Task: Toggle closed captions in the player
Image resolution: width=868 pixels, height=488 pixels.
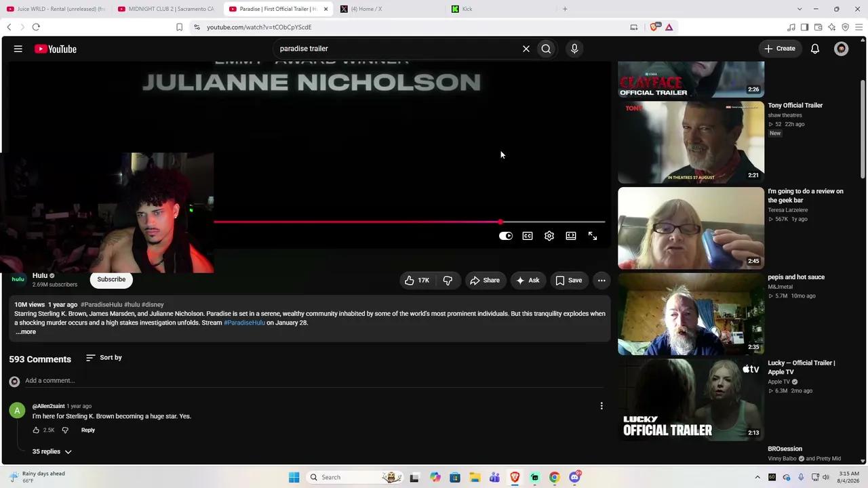Action: coord(528,236)
